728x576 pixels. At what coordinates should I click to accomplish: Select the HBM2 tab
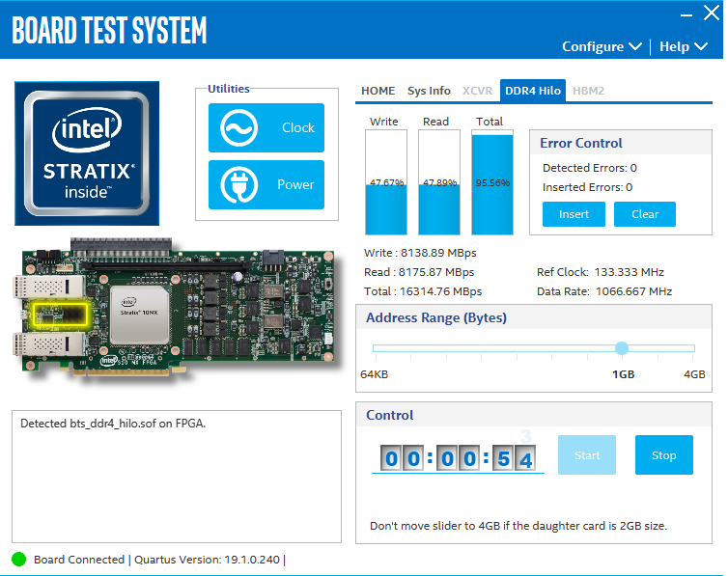pyautogui.click(x=588, y=91)
